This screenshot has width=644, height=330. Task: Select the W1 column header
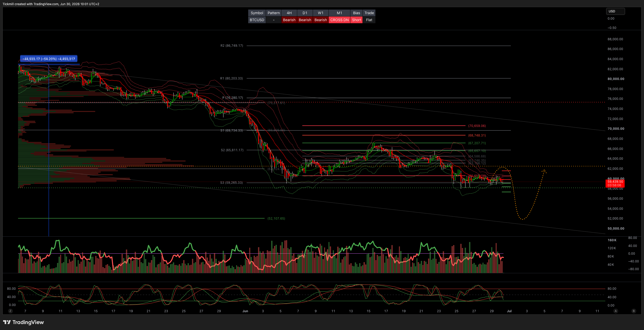point(320,13)
